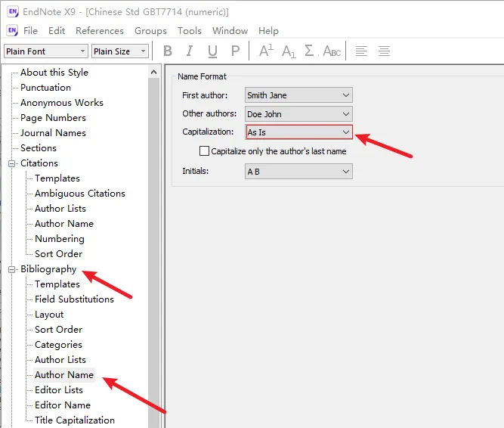The image size is (504, 428).
Task: Click EndNote logo in title bar
Action: point(13,11)
